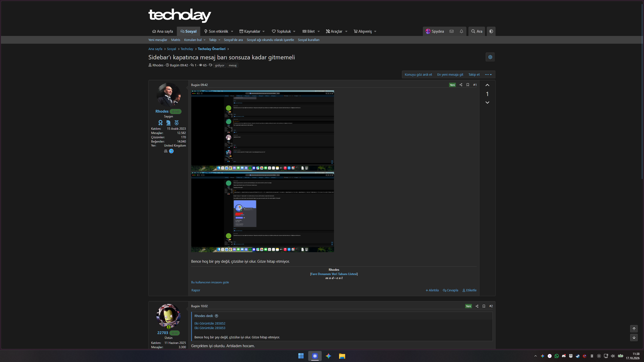Viewport: 644px width, 362px height.
Task: Bookmark post #1
Action: click(468, 85)
